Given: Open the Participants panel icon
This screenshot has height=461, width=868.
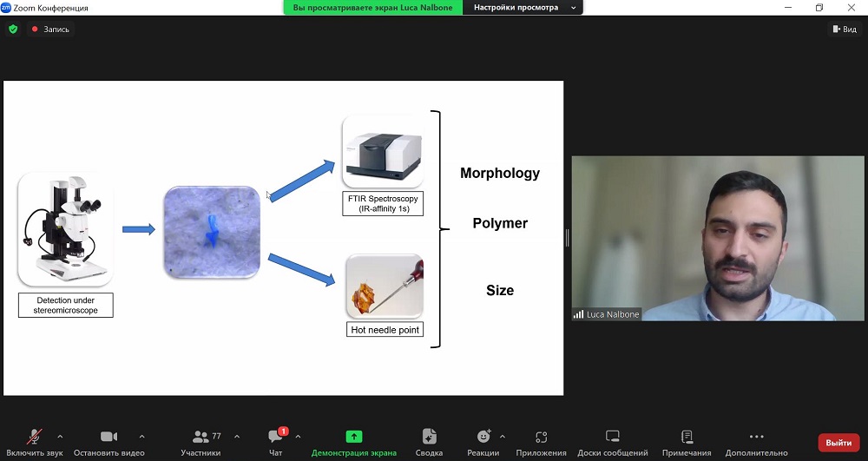Looking at the screenshot, I should point(201,437).
